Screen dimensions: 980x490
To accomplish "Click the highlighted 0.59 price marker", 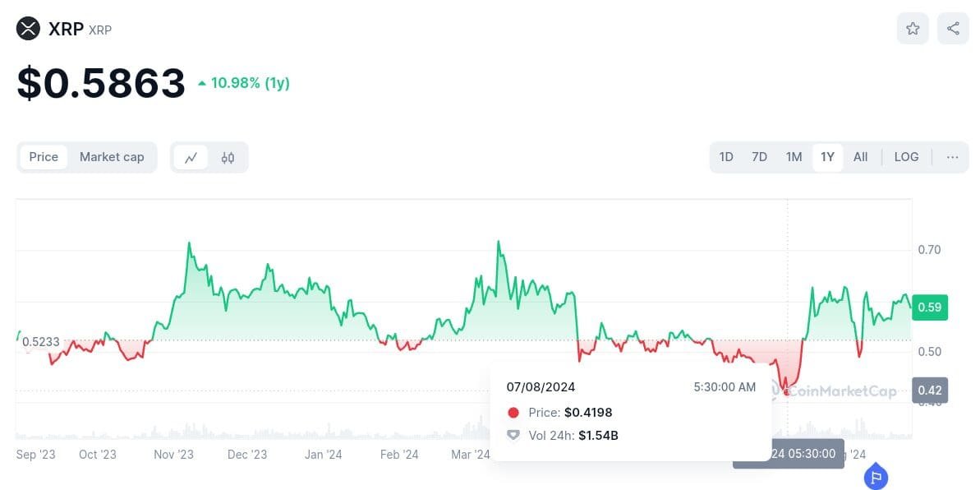I will point(930,307).
